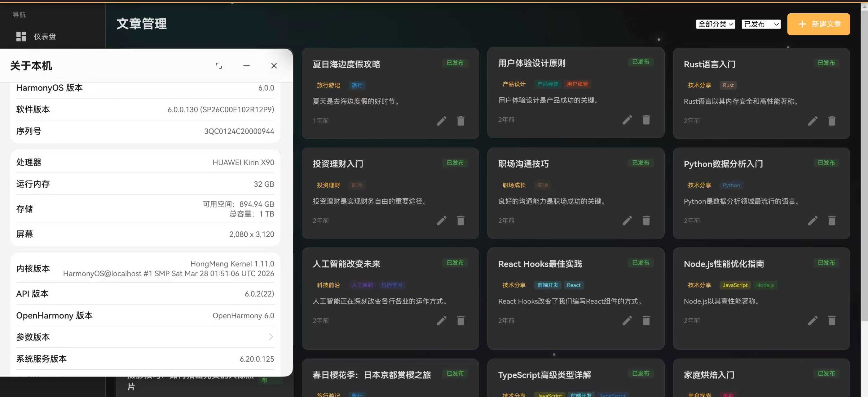This screenshot has height=397, width=868.
Task: Delete the 夏日海边度假攻略 article
Action: 460,121
